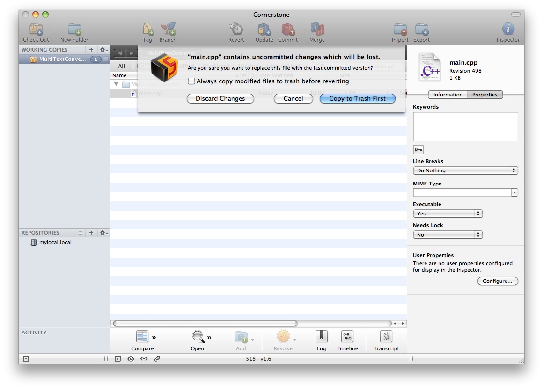The image size is (543, 392).
Task: Click the Compare icon
Action: [x=142, y=337]
